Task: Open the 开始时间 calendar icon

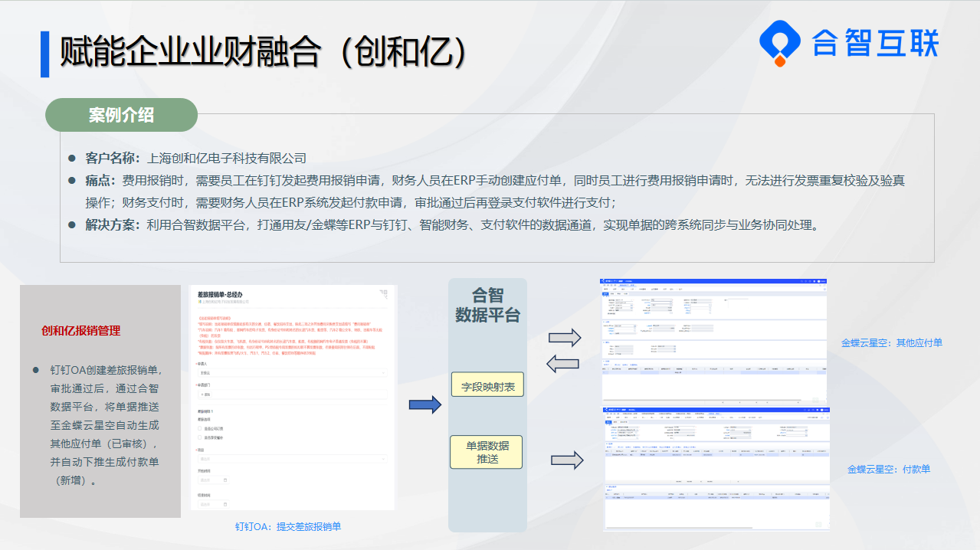Action: [225, 480]
